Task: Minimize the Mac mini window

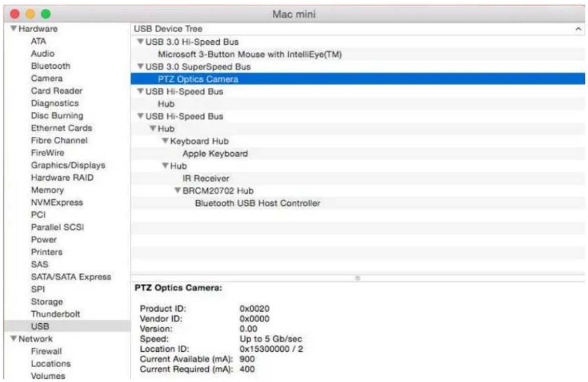Action: (30, 14)
